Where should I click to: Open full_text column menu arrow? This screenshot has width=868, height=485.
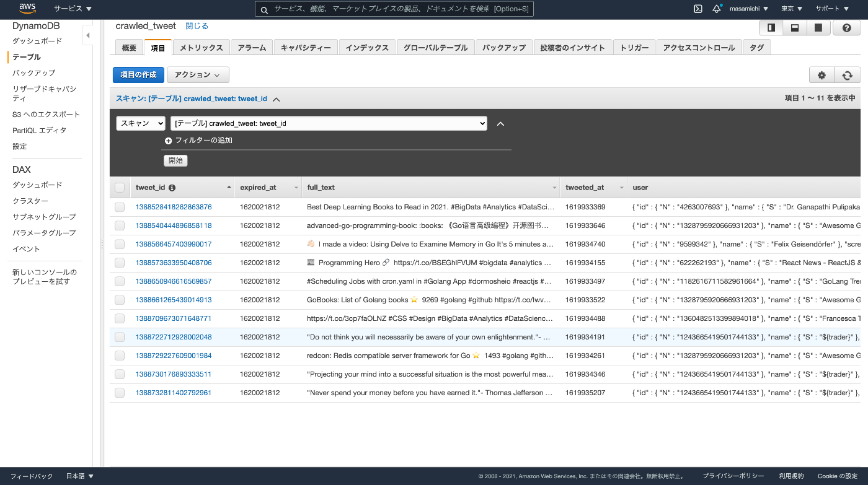click(554, 188)
